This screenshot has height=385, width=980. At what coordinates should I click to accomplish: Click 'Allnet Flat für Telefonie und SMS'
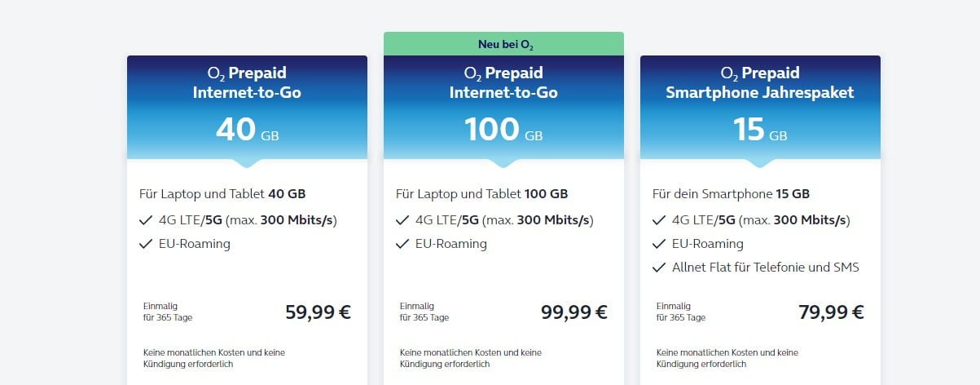tap(766, 268)
